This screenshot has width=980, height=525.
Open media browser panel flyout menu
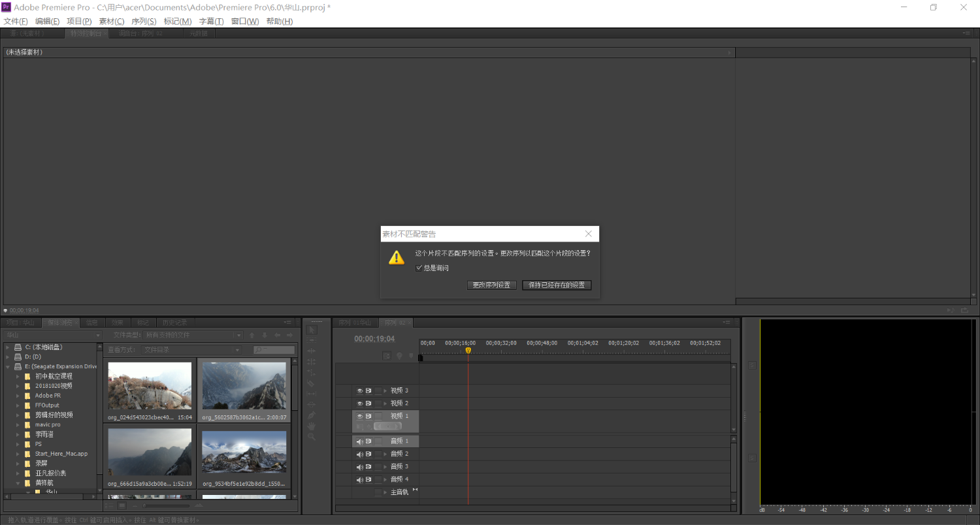click(x=288, y=322)
